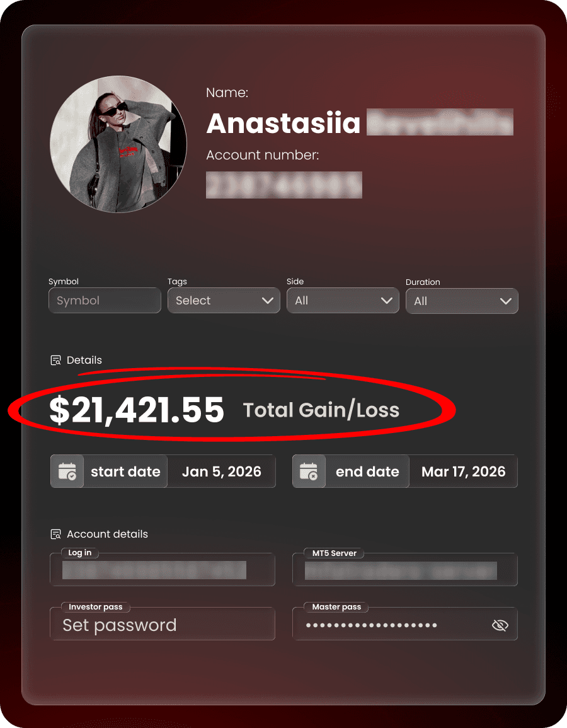Screen dimensions: 567x728
Task: Toggle Master pass visibility eye icon
Action: (500, 625)
